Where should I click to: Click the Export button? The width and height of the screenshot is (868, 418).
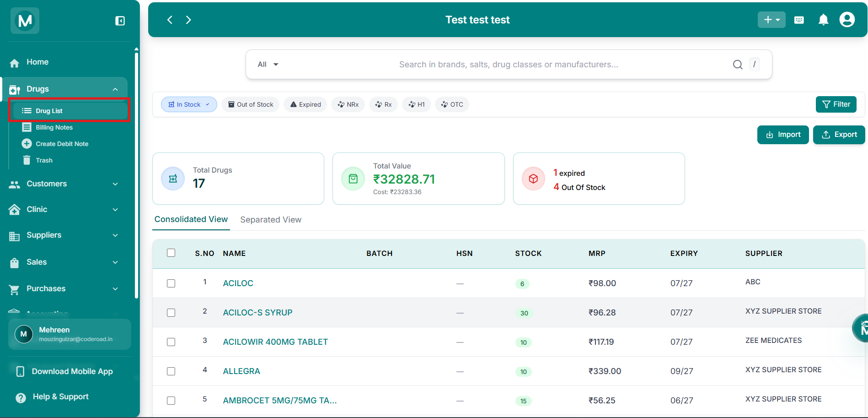coord(839,135)
